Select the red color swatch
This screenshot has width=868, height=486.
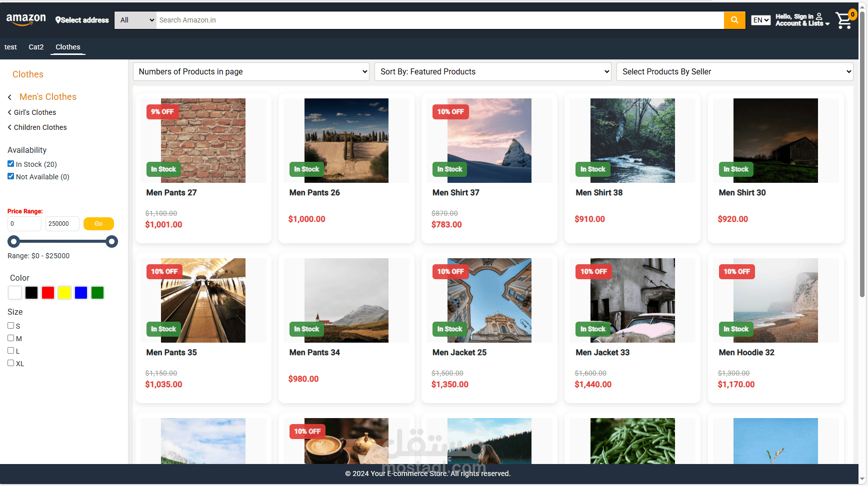(x=48, y=293)
